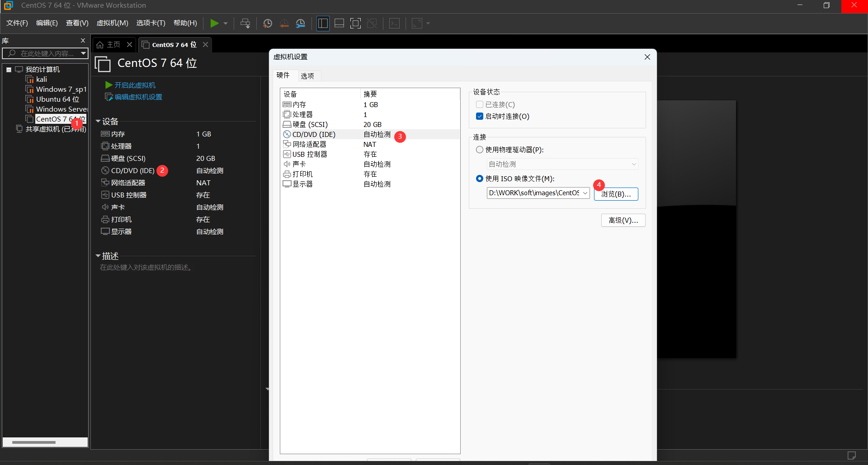This screenshot has height=465, width=868.
Task: Click CD/DVD (IDE) in the VM summary
Action: (x=133, y=170)
